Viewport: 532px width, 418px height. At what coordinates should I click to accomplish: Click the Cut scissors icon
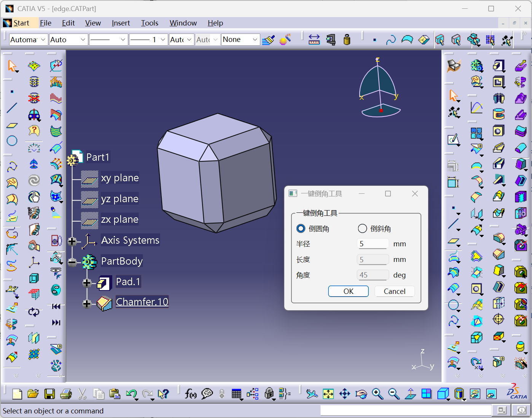(x=82, y=394)
